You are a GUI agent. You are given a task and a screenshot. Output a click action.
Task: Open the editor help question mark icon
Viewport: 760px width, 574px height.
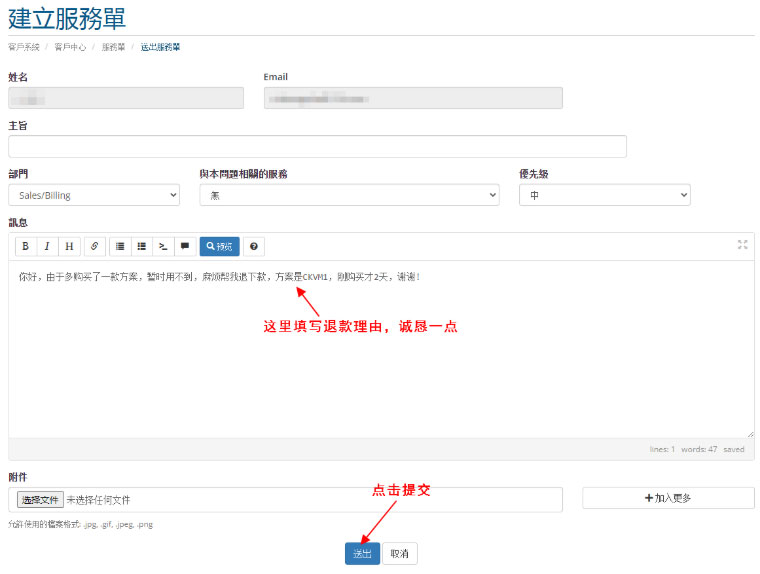point(255,246)
